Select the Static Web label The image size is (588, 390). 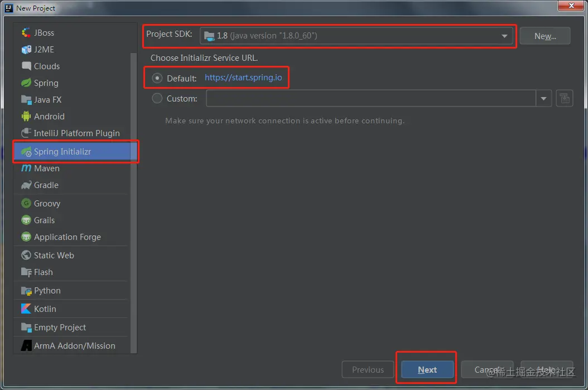pos(54,256)
